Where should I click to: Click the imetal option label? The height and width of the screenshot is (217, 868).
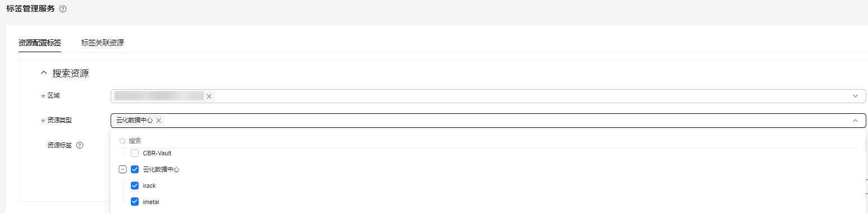pos(151,202)
